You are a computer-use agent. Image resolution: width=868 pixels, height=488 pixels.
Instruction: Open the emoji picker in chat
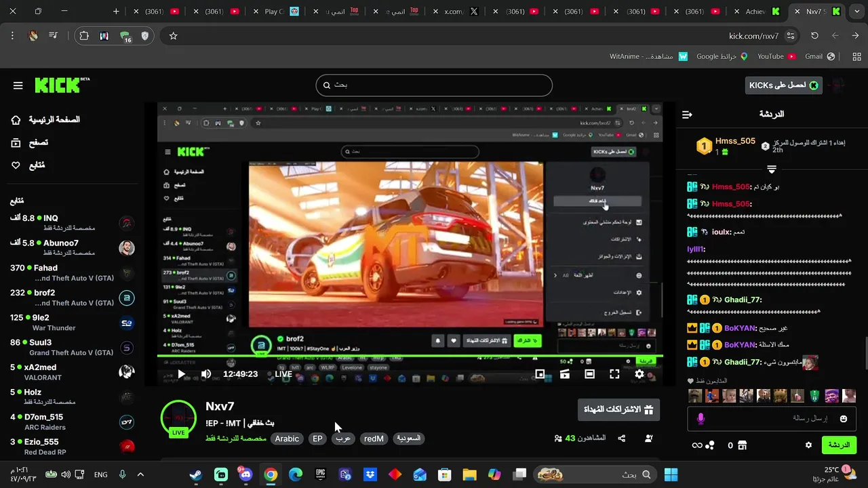(844, 419)
